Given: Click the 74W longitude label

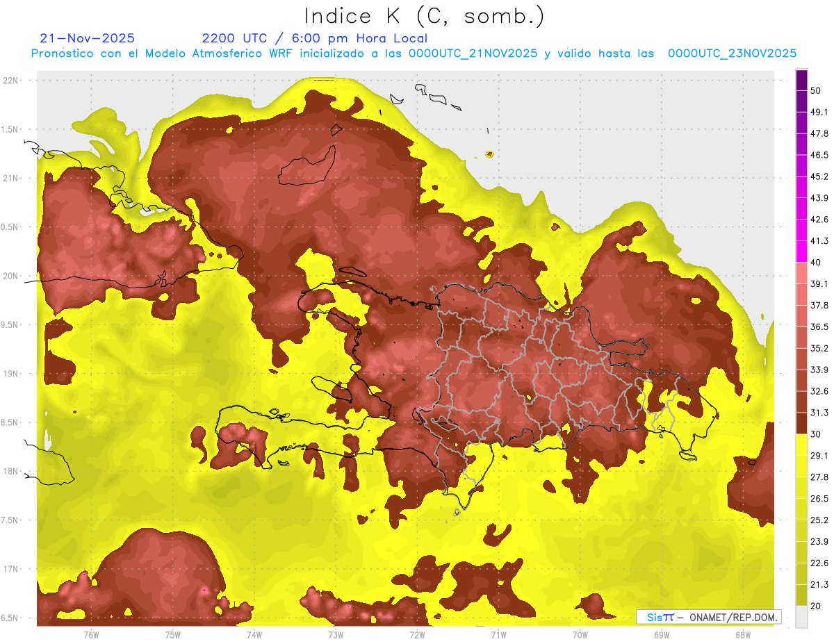Looking at the screenshot, I should tap(254, 635).
